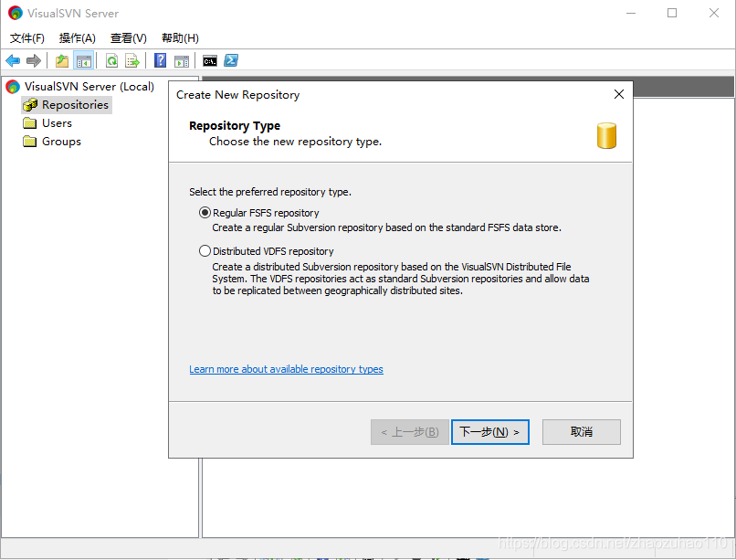Screen dimensions: 736x560
Task: Click 'Select the preferred repository type.' text
Action: (270, 192)
